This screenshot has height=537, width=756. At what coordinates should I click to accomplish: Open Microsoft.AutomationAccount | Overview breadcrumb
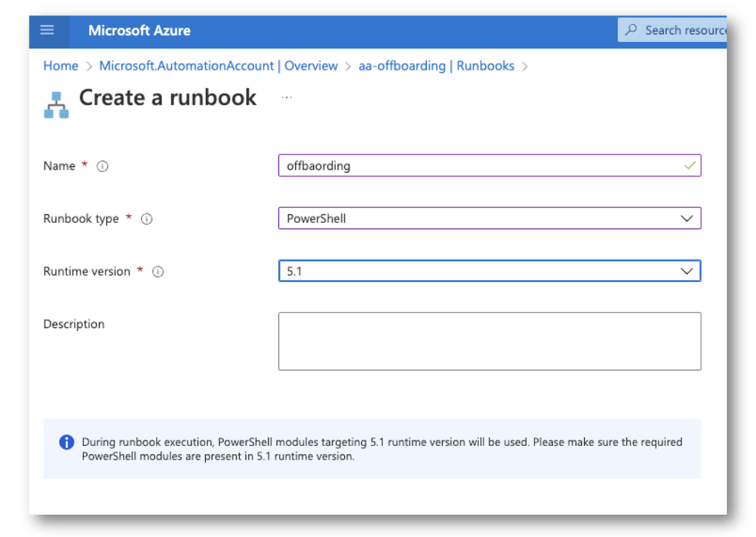tap(219, 66)
